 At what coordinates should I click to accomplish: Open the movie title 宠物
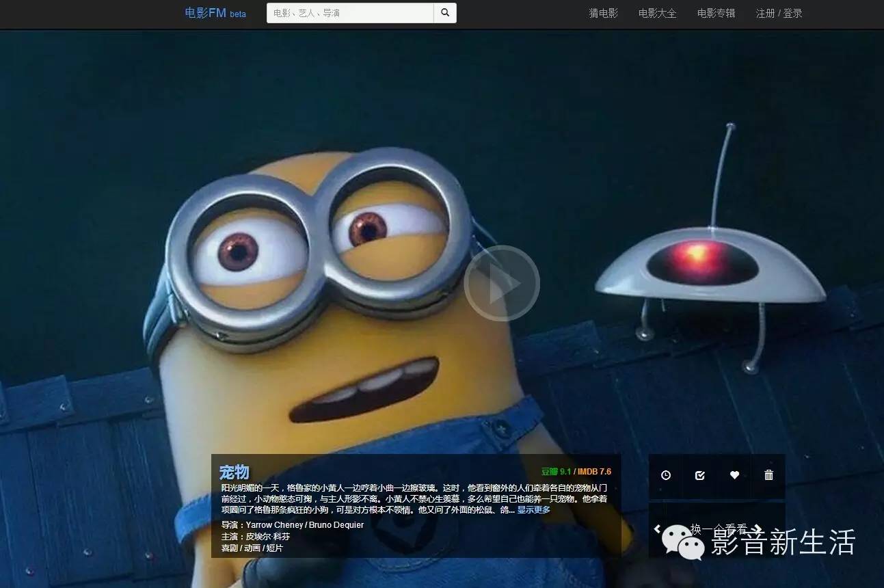(235, 472)
